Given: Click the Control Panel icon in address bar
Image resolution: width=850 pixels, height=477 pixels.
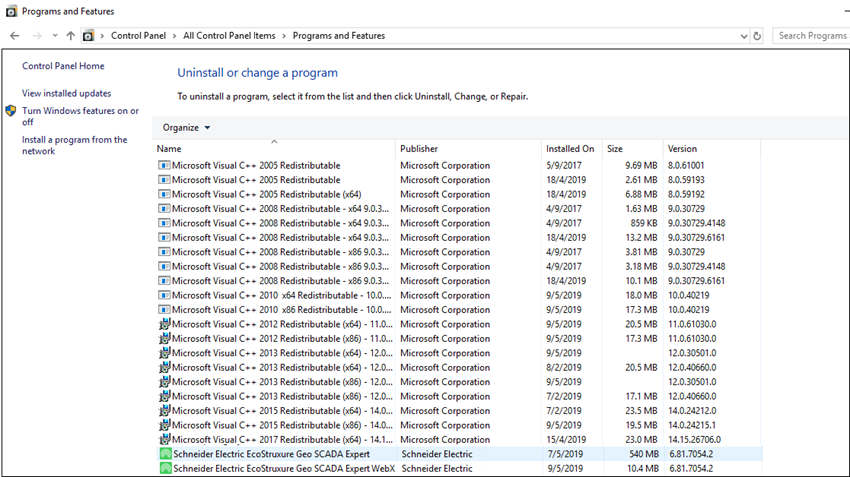Looking at the screenshot, I should 88,36.
